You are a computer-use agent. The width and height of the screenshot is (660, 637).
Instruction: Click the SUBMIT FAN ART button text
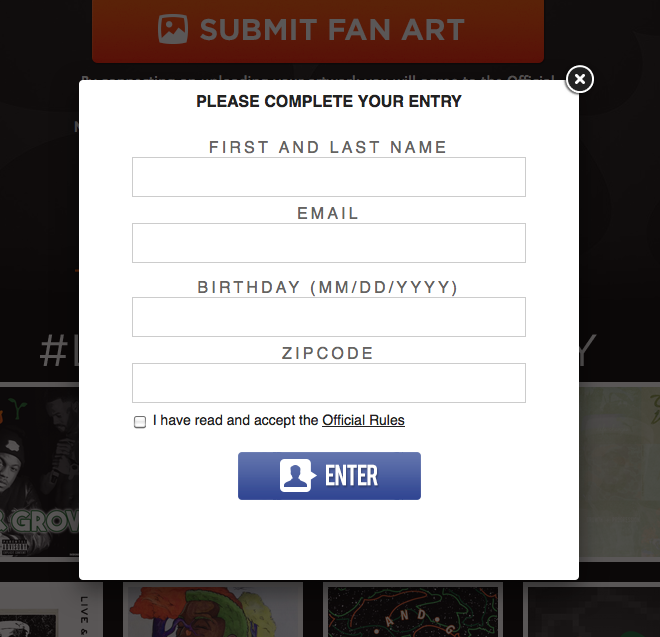(332, 30)
